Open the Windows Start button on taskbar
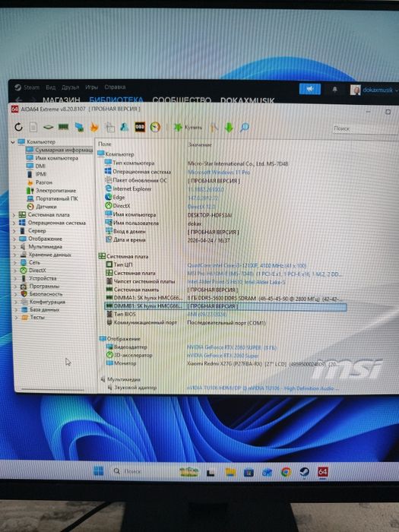 pos(98,471)
